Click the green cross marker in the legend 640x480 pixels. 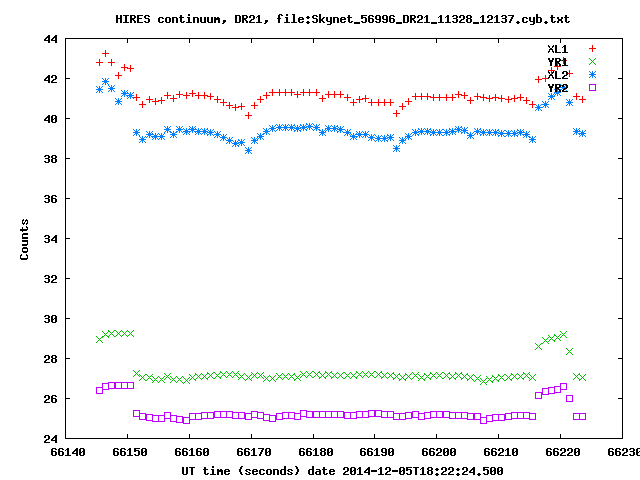pos(592,62)
